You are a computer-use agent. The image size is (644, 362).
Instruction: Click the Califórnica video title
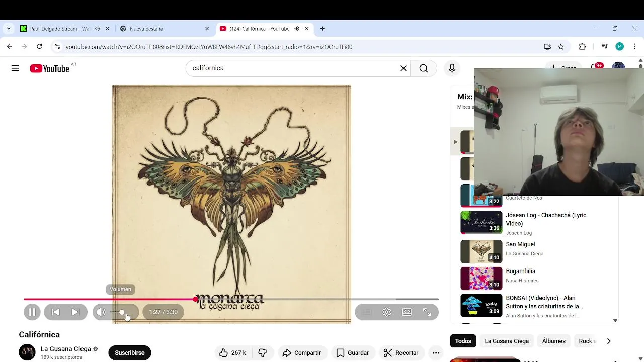(39, 335)
